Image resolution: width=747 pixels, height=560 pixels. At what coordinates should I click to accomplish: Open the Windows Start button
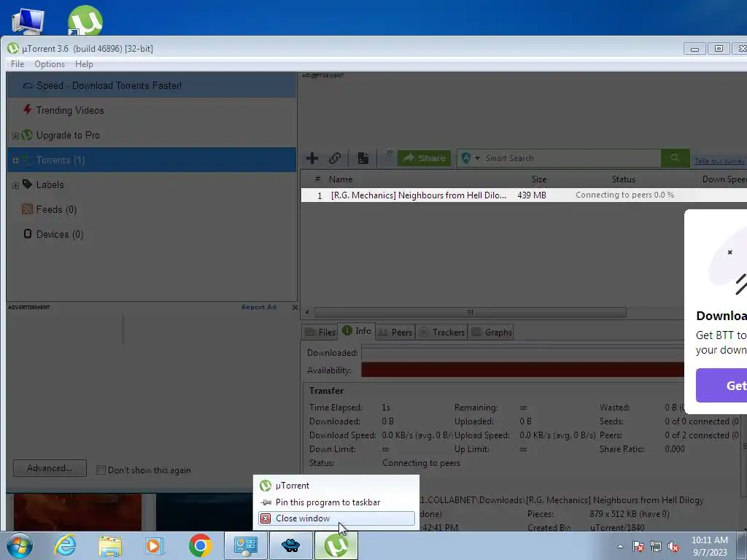tap(19, 545)
